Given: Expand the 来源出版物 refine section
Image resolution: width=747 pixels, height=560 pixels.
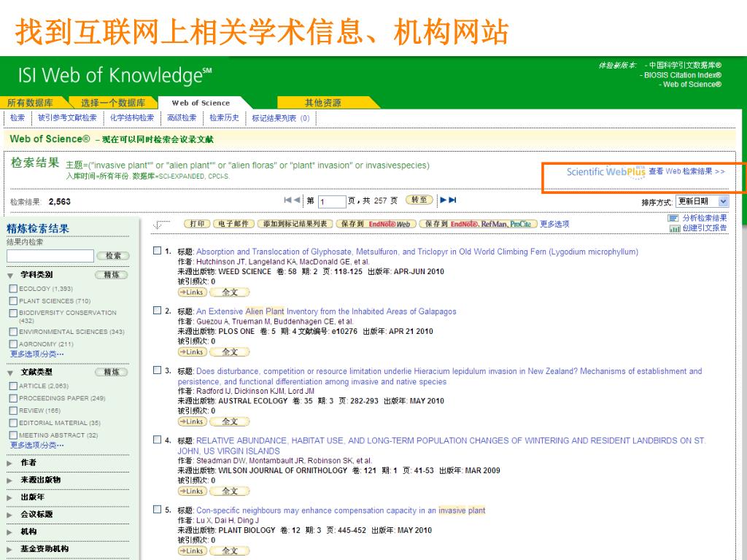Looking at the screenshot, I should (10, 480).
